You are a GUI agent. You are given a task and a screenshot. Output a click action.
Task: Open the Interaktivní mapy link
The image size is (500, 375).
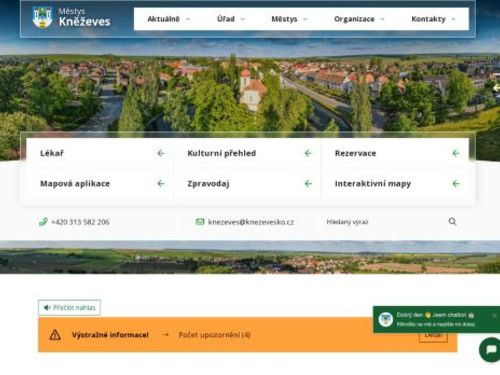(395, 184)
